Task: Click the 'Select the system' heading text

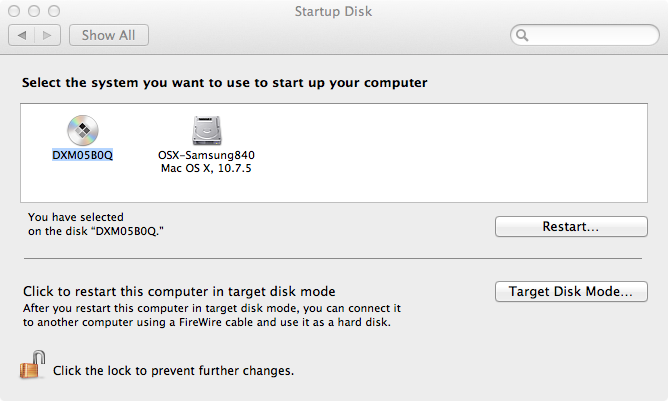Action: coord(225,82)
